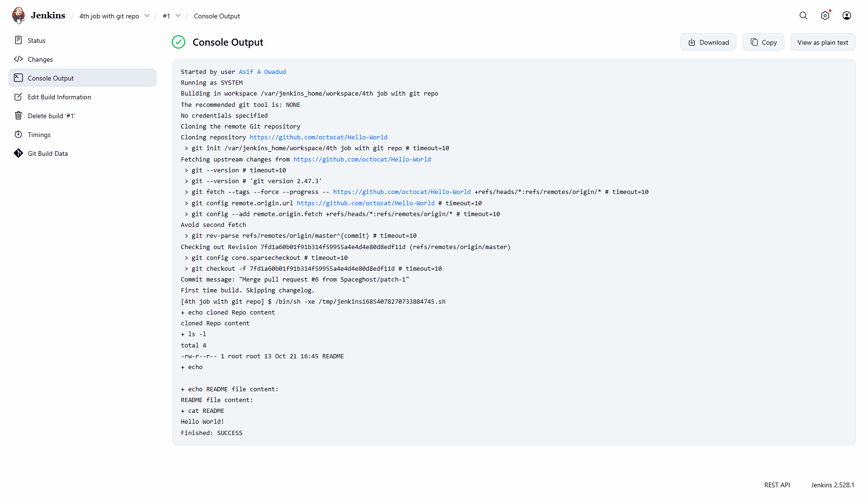Select Console Output in the sidebar

(82, 78)
